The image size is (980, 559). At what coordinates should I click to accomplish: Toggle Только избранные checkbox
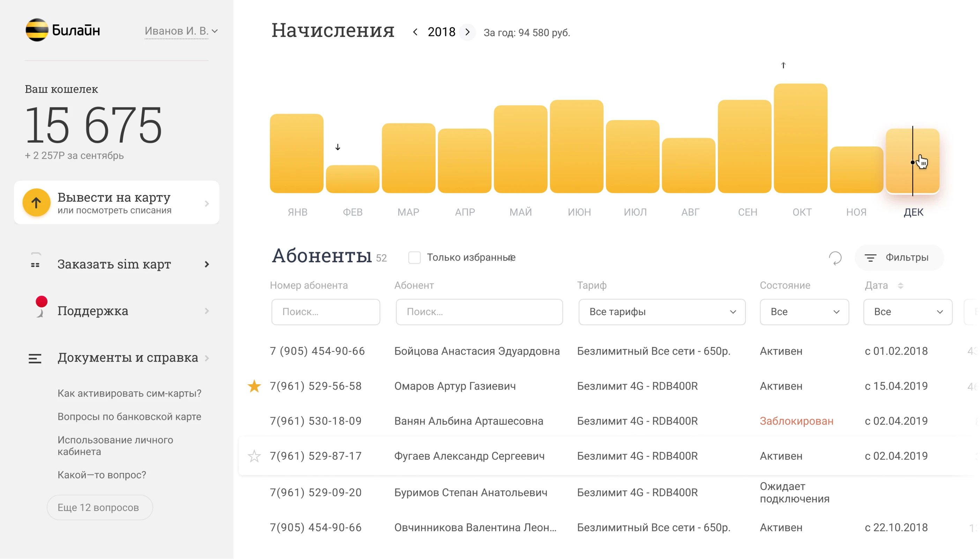click(x=414, y=257)
